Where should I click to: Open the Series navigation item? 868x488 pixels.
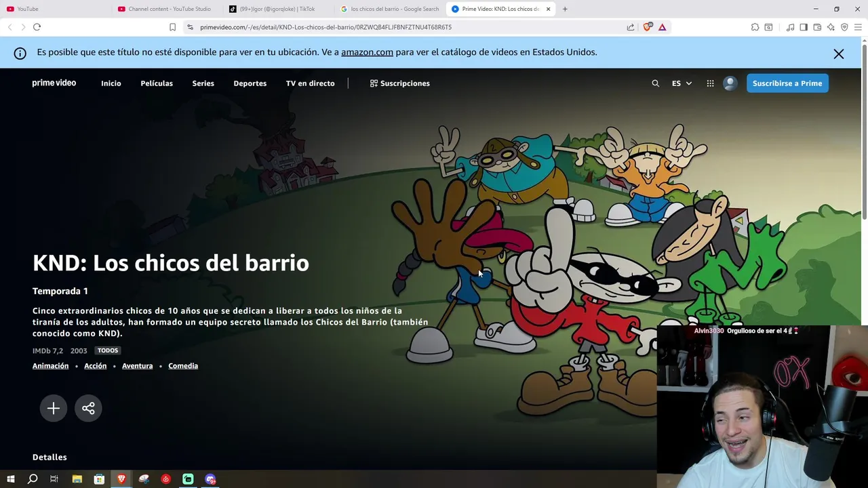pos(203,83)
